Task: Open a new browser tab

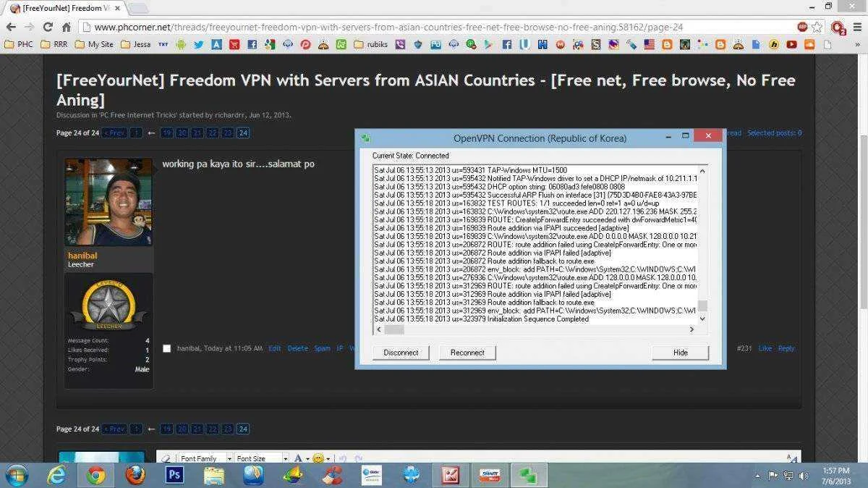Action: (137, 8)
